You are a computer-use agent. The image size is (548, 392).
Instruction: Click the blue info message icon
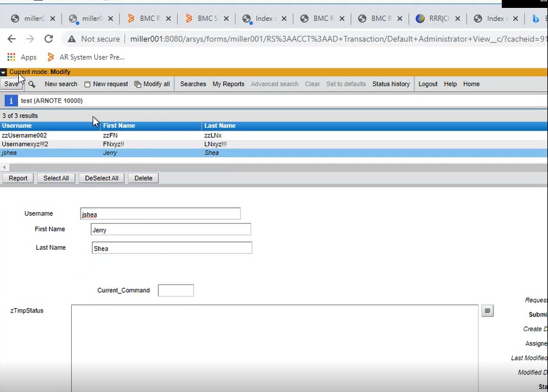point(10,101)
